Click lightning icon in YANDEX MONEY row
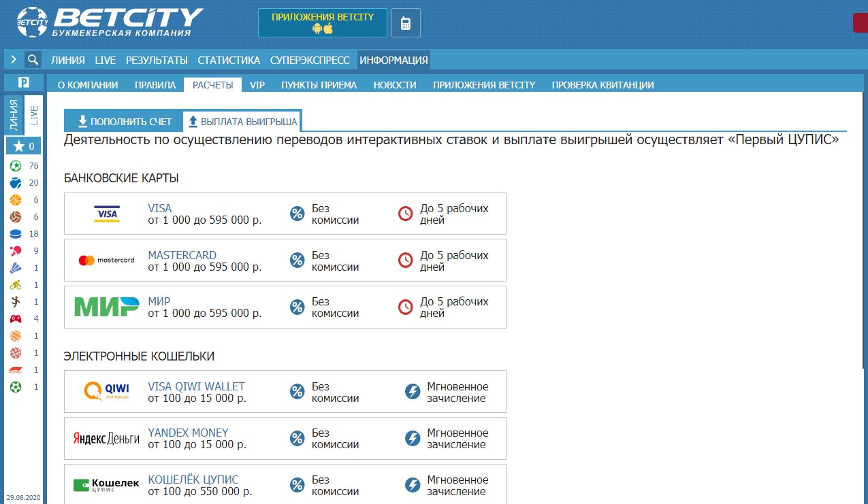 click(413, 438)
